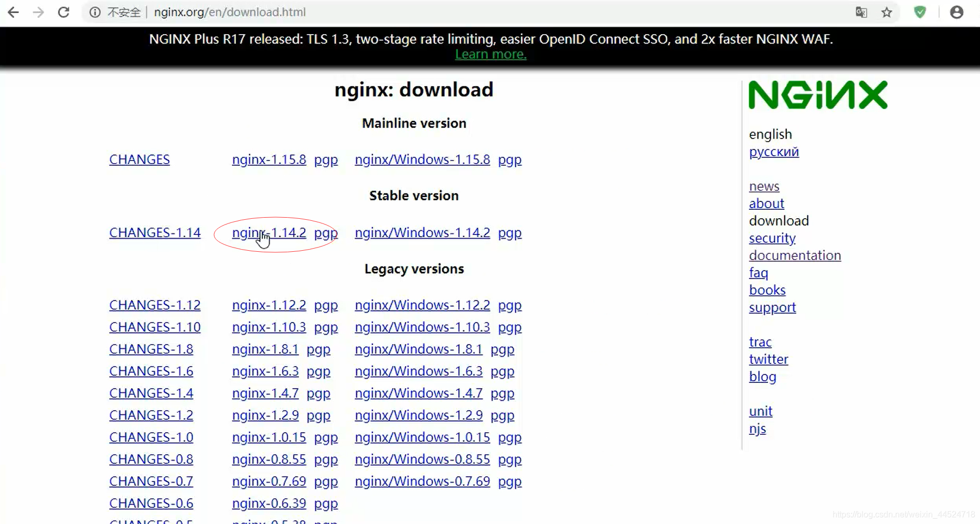Download nginx-0.7.69

269,481
